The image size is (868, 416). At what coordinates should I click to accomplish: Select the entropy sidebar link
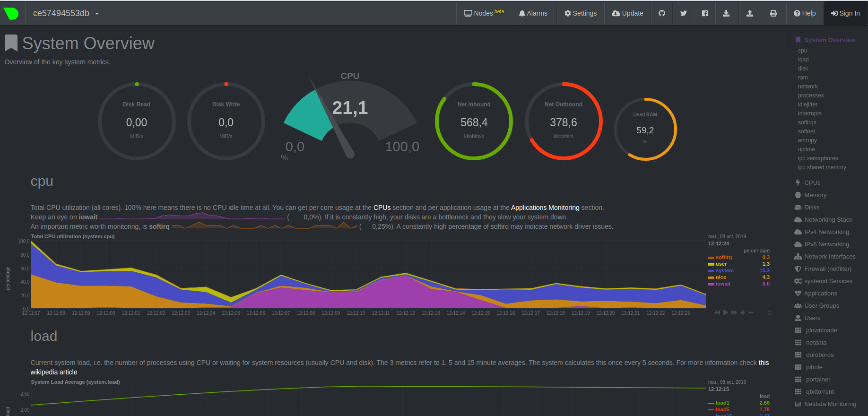pos(807,140)
